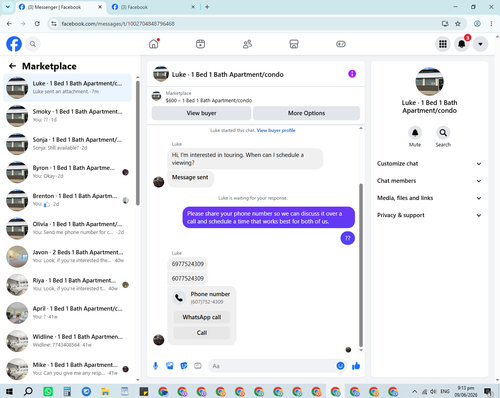Expand Chat members section

coord(429,181)
